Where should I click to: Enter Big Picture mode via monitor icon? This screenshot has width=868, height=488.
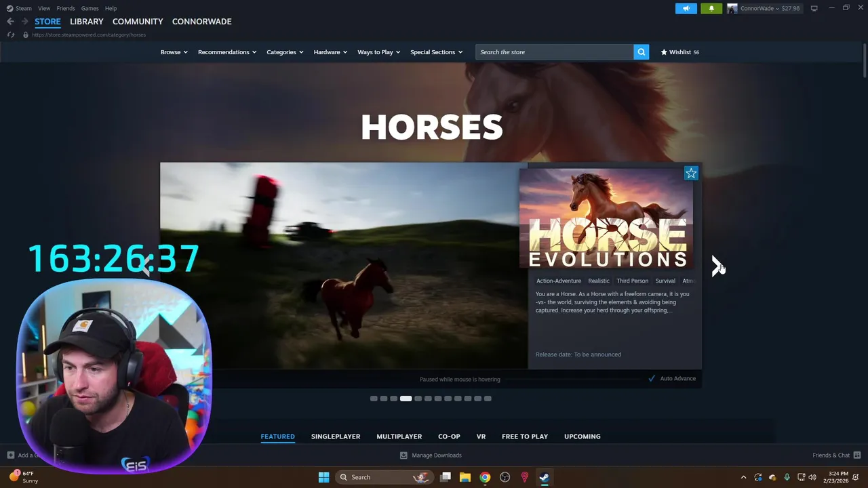point(814,8)
